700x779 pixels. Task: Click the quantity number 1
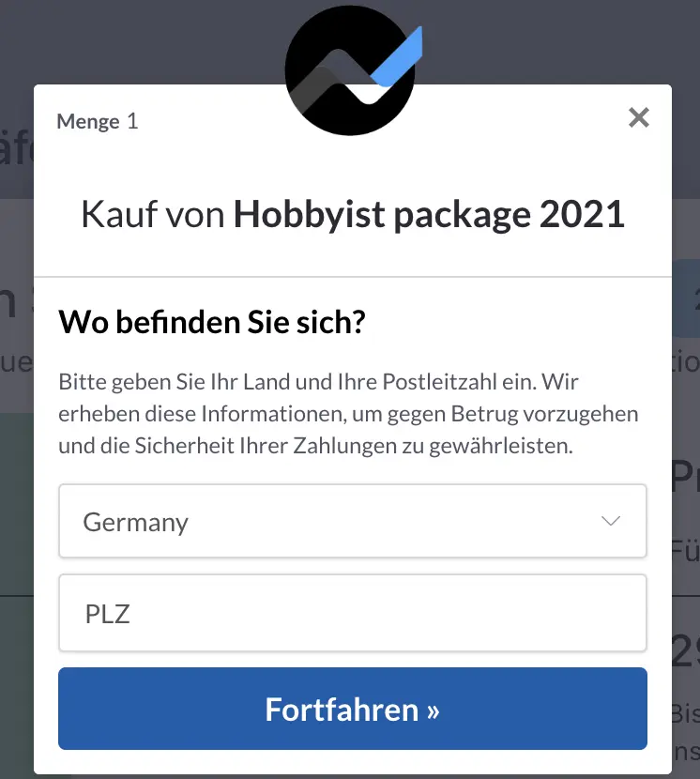[132, 122]
